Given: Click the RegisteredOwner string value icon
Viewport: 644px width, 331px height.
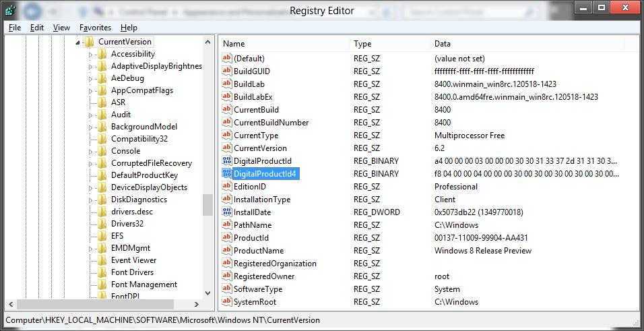Looking at the screenshot, I should pos(227,276).
